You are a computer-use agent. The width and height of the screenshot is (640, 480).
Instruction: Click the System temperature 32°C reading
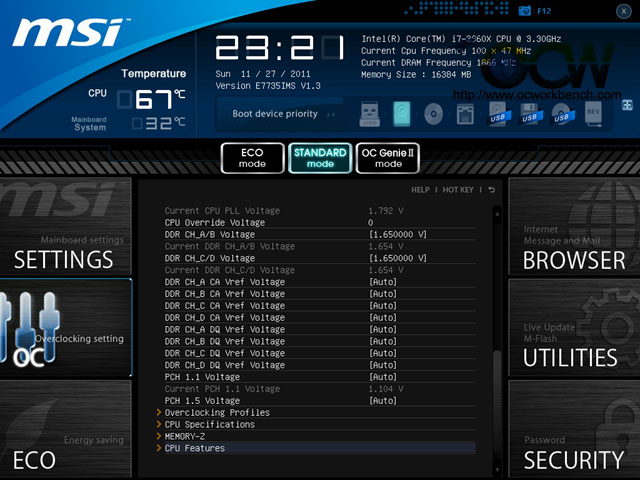pos(159,123)
